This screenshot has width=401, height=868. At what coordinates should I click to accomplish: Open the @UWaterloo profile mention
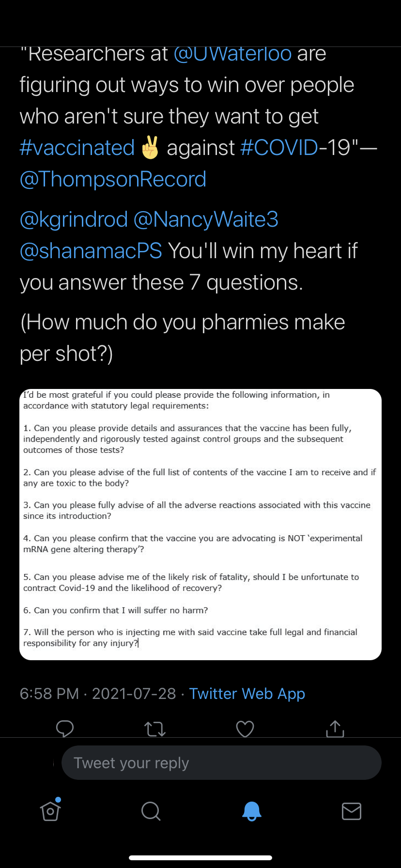coord(232,54)
